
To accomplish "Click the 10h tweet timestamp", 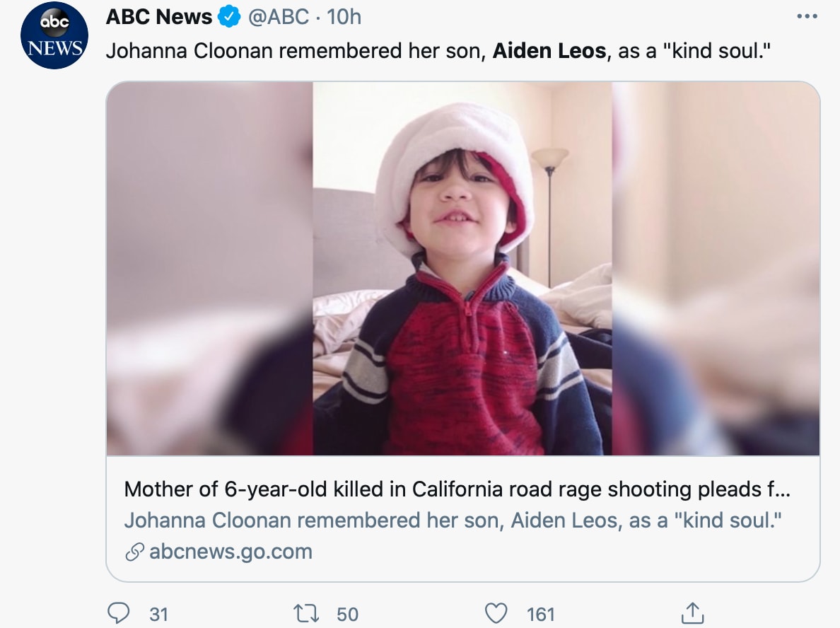I will tap(344, 16).
